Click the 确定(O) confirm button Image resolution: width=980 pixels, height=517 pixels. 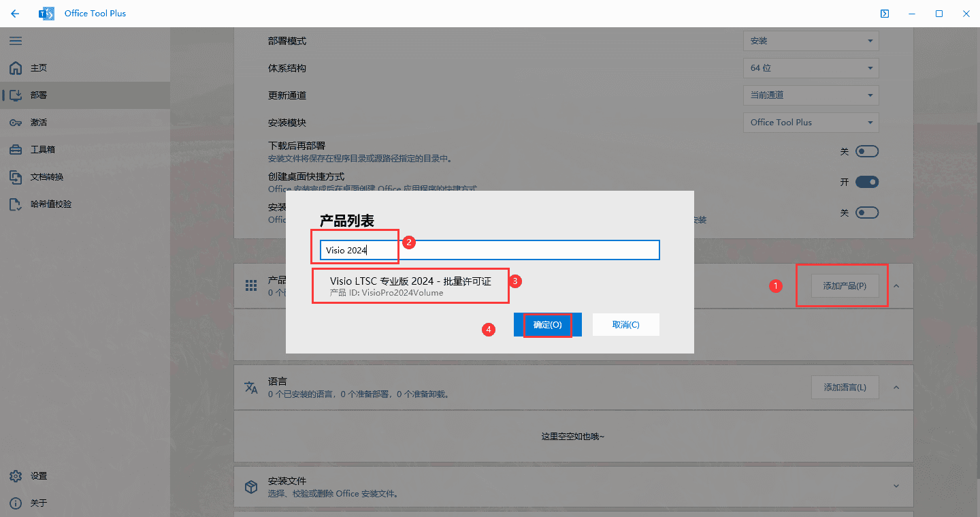[x=547, y=325]
